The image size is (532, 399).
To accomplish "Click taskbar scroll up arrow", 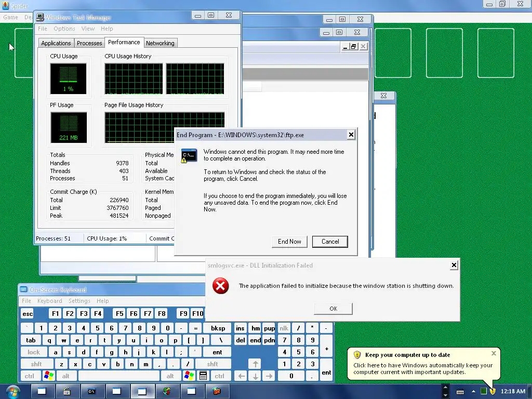I will pyautogui.click(x=445, y=388).
